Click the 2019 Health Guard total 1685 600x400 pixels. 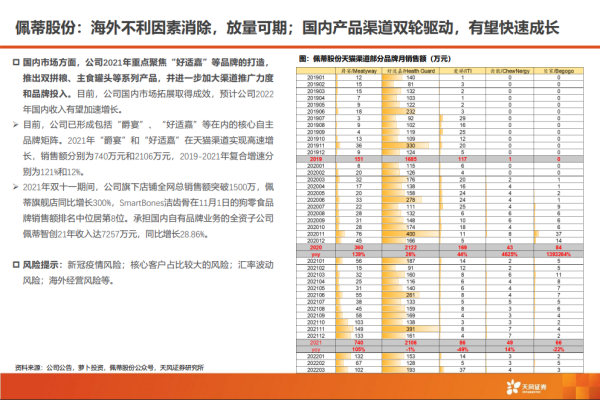(411, 159)
